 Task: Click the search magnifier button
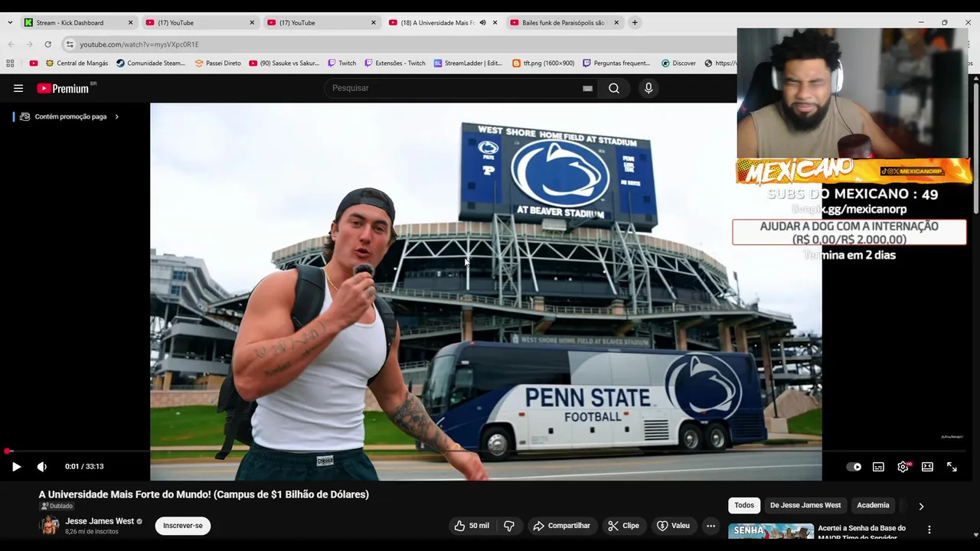pos(614,88)
